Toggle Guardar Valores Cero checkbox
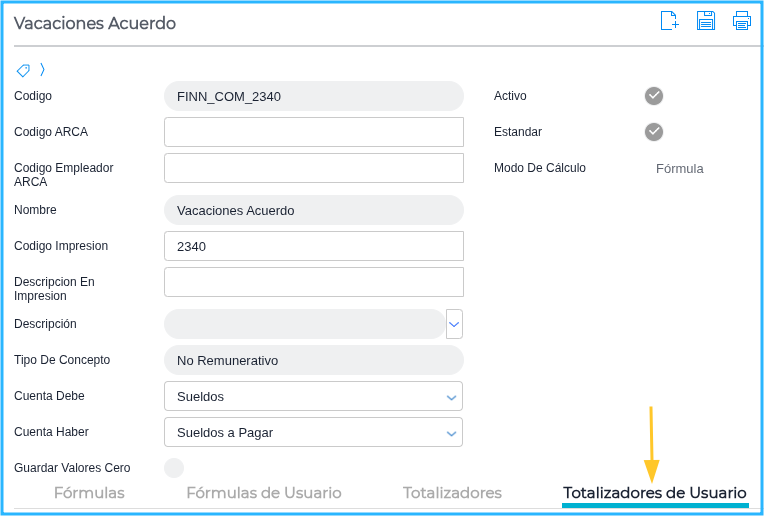Screen dimensions: 764x516 (x=174, y=468)
